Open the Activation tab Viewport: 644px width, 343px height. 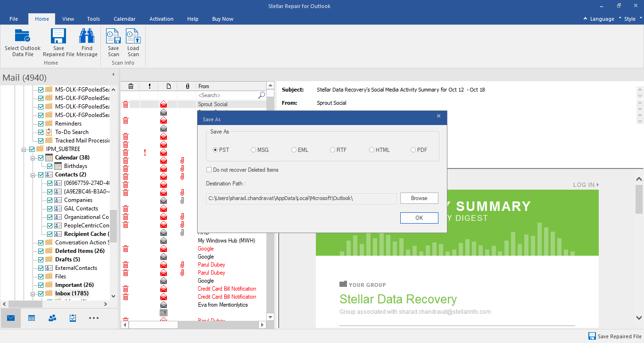tap(161, 19)
